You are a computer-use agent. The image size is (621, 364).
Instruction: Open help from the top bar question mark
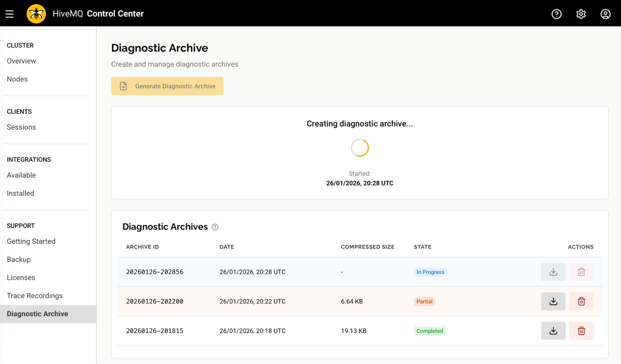556,14
